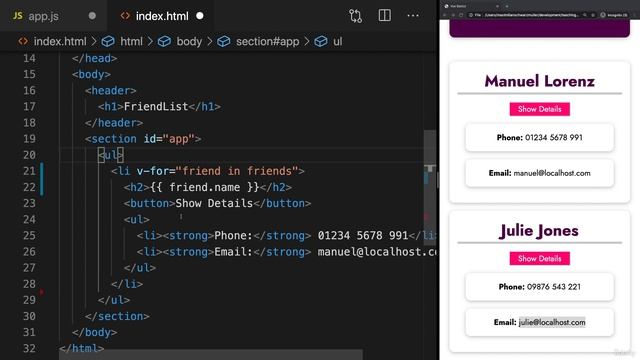Click unsaved dot on app.js tab
Image resolution: width=640 pixels, height=360 pixels.
pos(92,16)
